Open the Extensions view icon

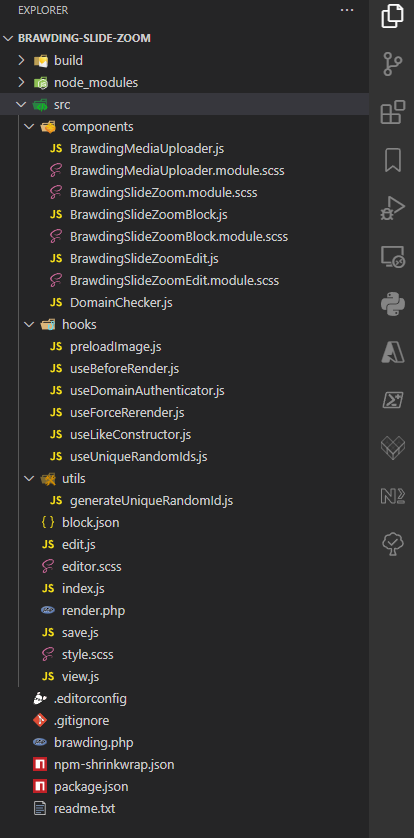pyautogui.click(x=392, y=112)
